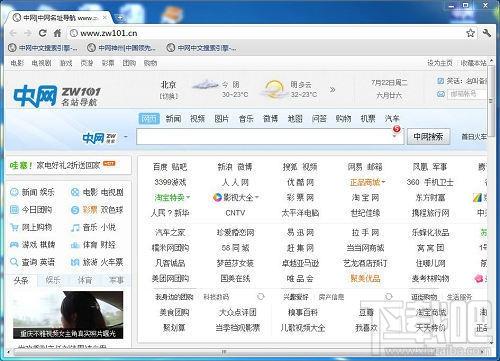Reload the page with the refresh icon

[x=42, y=33]
